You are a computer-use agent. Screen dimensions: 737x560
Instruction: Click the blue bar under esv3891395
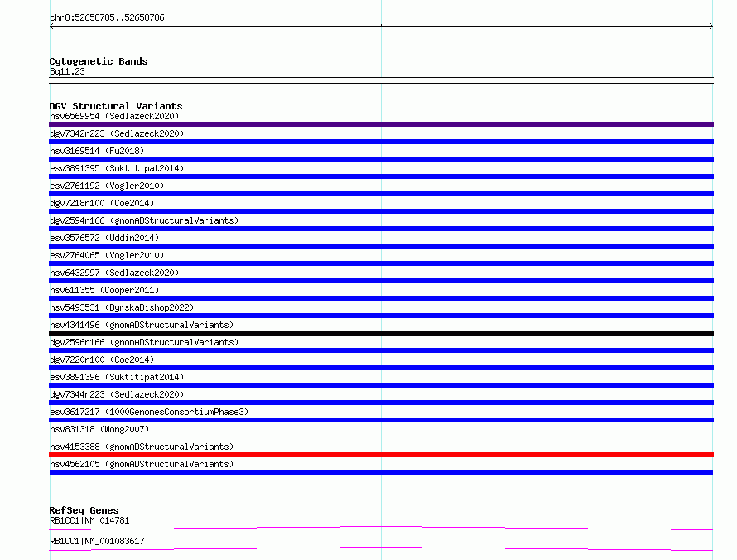381,176
